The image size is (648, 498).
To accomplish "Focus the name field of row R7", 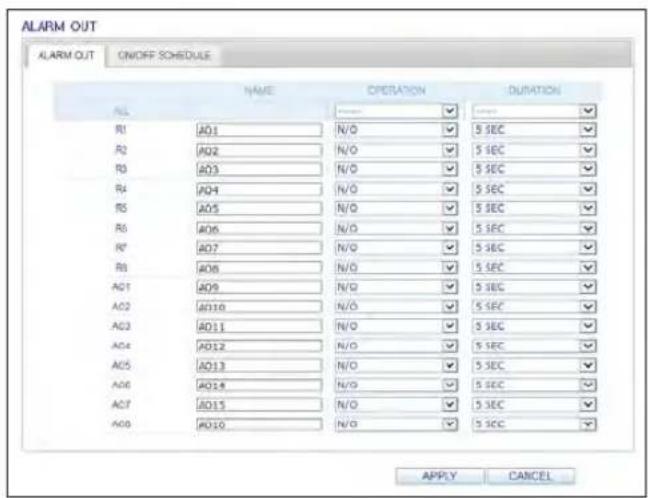I will (259, 248).
